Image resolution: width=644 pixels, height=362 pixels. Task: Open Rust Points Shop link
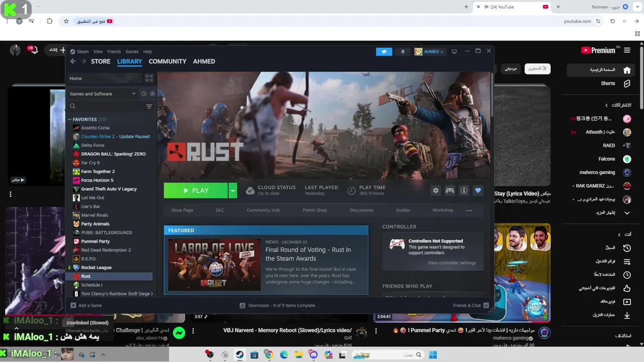pos(315,210)
